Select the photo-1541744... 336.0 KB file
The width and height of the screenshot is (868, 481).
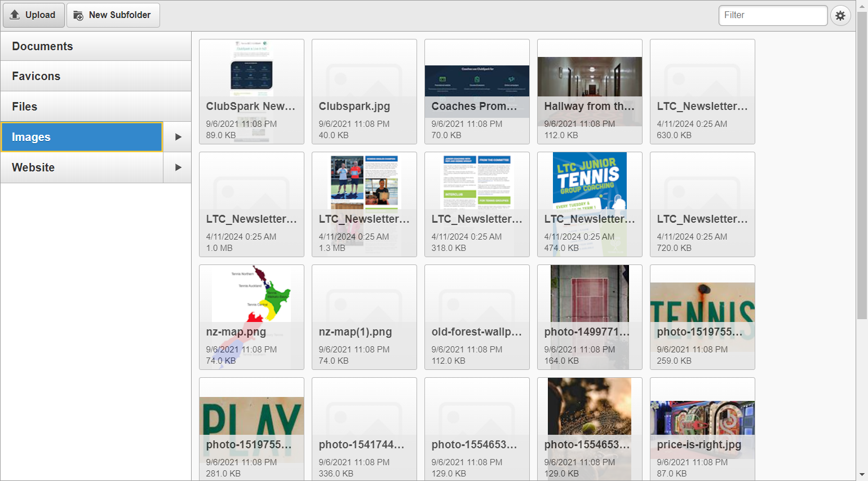[364, 429]
